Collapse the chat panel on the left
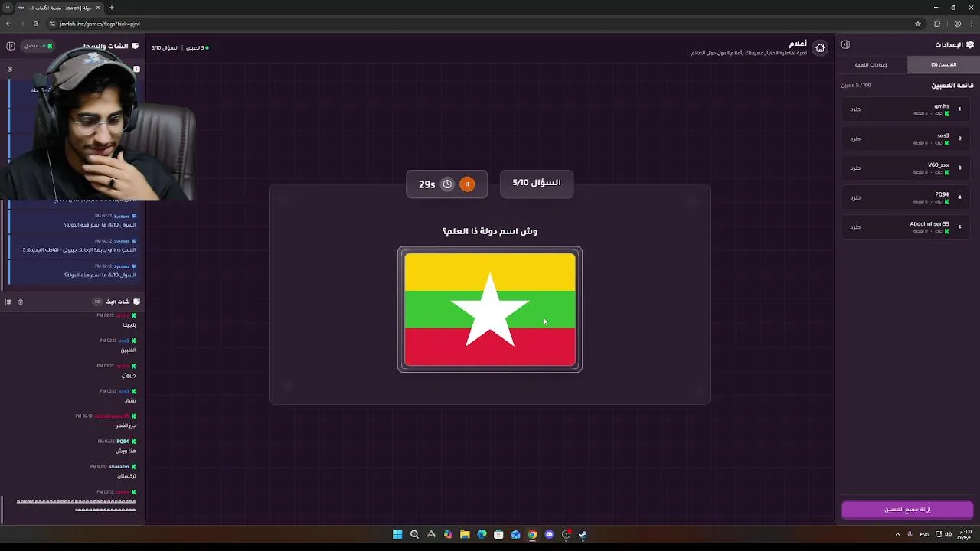This screenshot has width=980, height=551. tap(11, 46)
